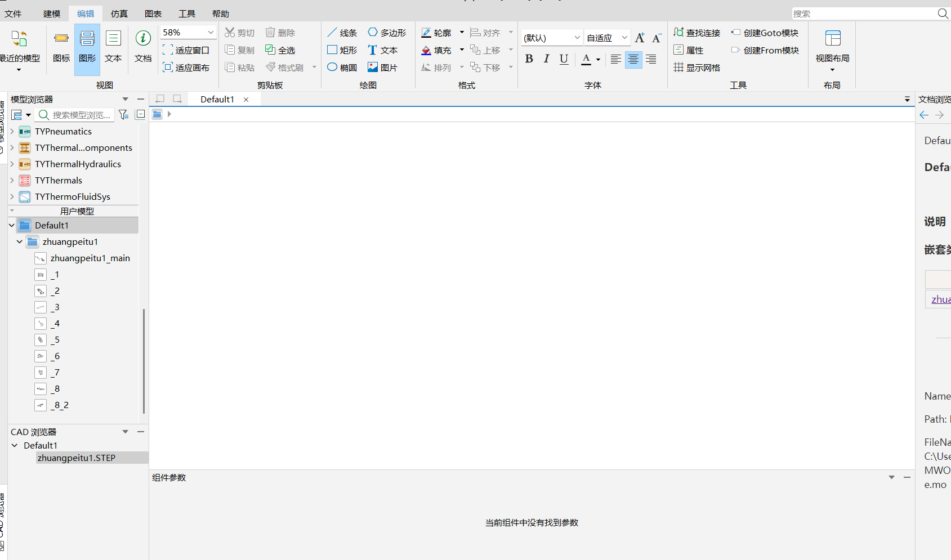Select zhuangpeitu1.STEP in CAD browser

pos(77,458)
